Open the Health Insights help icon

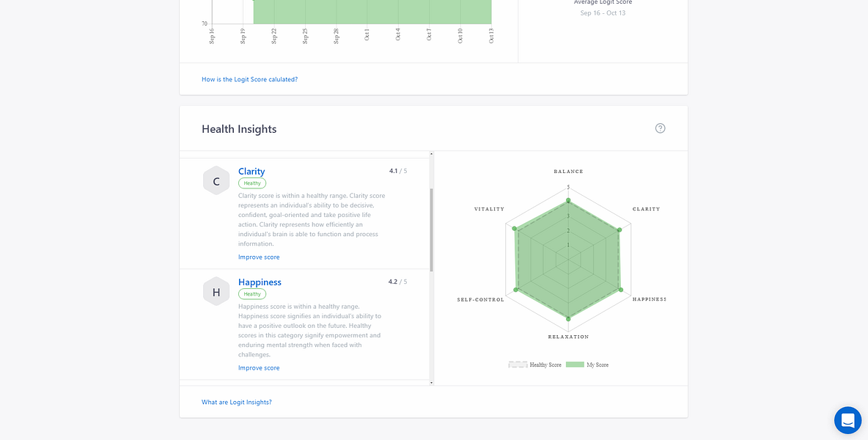click(660, 128)
